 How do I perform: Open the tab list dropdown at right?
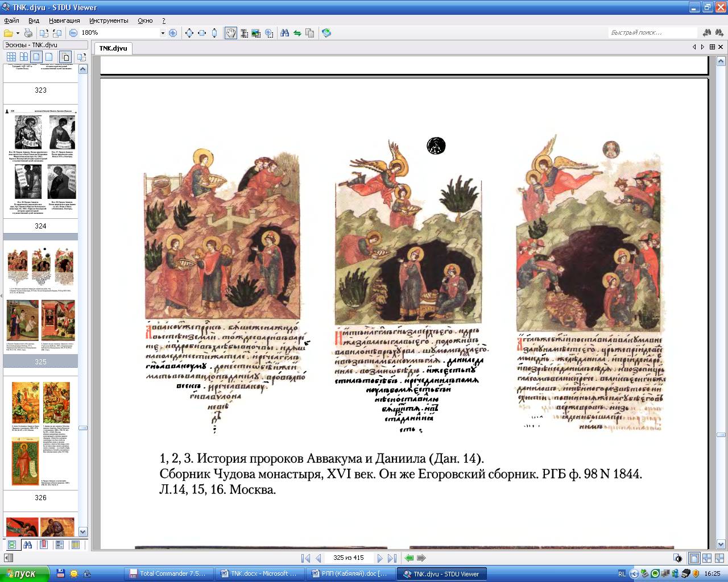pyautogui.click(x=712, y=47)
